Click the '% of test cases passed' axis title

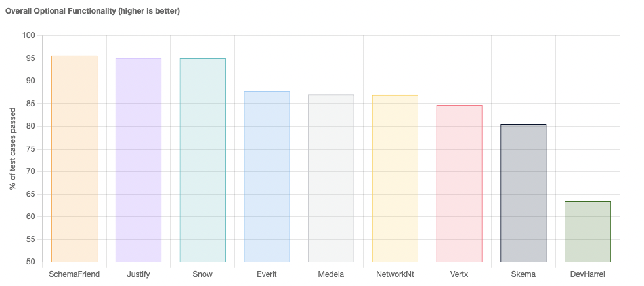click(x=12, y=148)
